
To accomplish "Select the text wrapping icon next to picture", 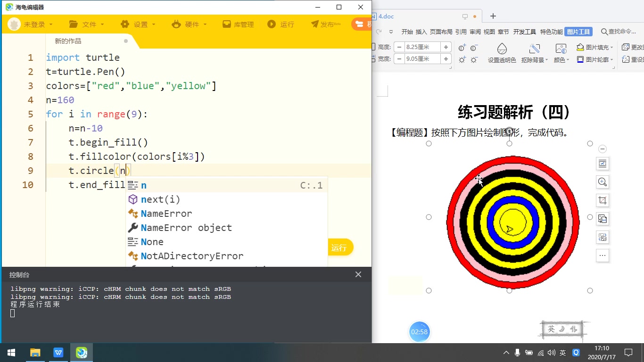I will tap(602, 164).
